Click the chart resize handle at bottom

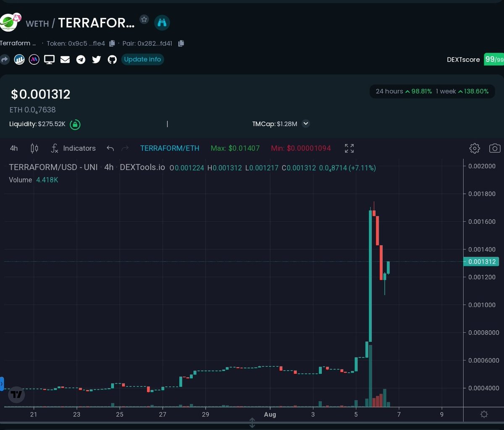pos(252,423)
